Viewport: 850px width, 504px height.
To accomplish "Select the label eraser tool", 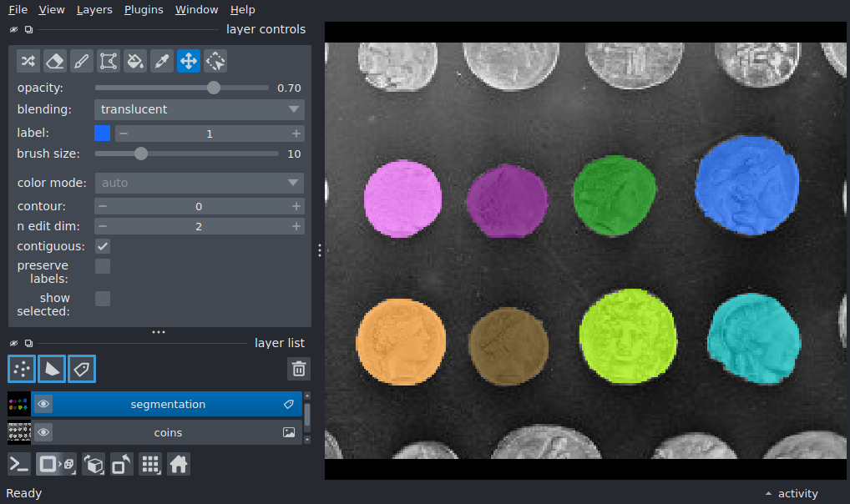I will pyautogui.click(x=55, y=61).
